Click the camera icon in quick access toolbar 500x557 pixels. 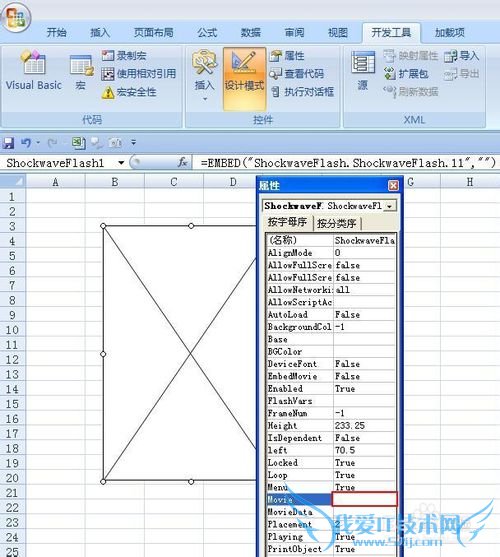pos(115,143)
